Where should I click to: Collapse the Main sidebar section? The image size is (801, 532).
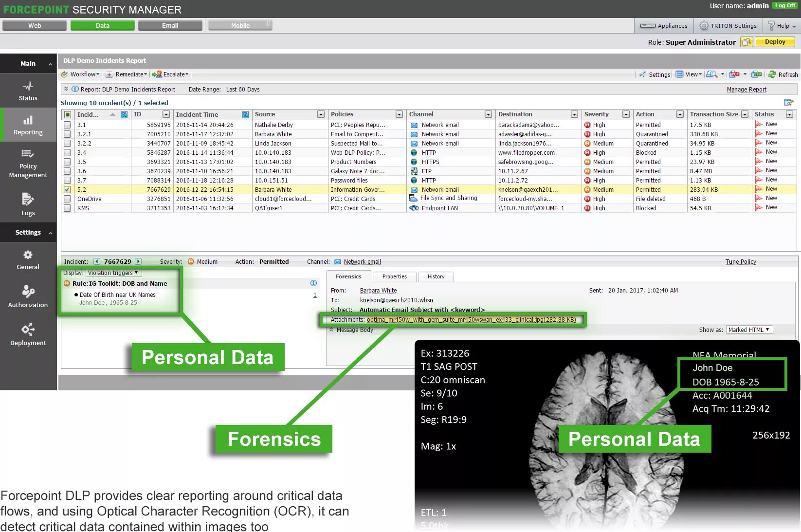click(x=50, y=64)
